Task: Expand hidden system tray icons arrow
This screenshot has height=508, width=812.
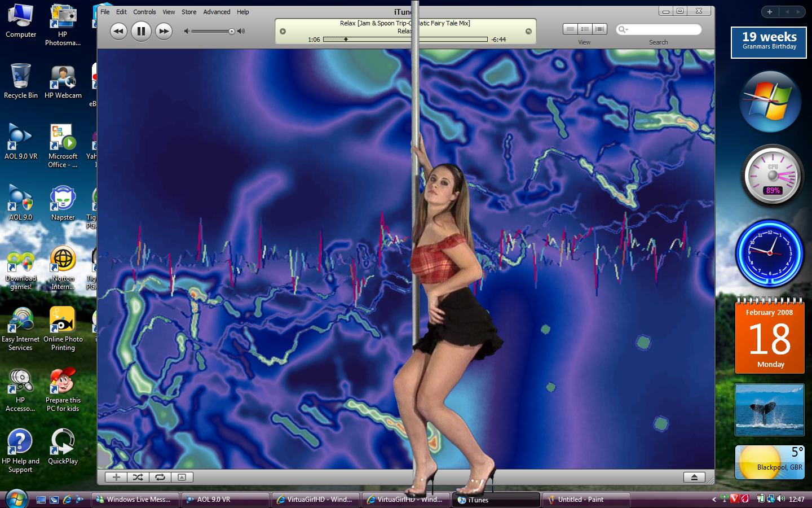Action: pyautogui.click(x=714, y=499)
